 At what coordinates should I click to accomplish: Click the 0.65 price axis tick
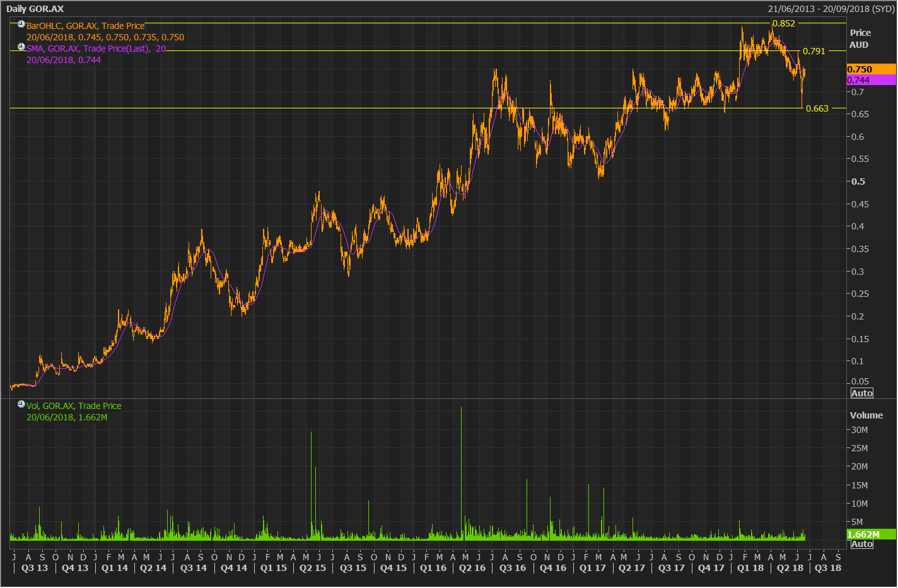(x=860, y=114)
